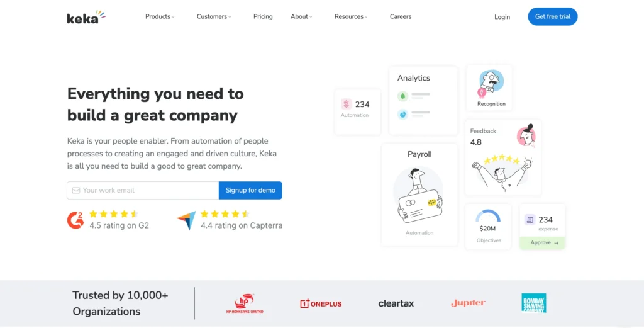Click the Recognition avatar illustration
Screen dimensions: 644x328
coord(491,81)
